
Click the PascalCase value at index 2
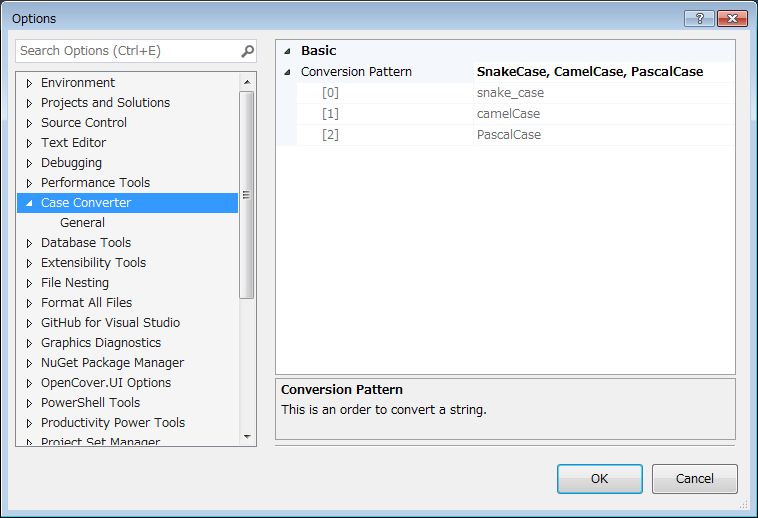coord(509,135)
